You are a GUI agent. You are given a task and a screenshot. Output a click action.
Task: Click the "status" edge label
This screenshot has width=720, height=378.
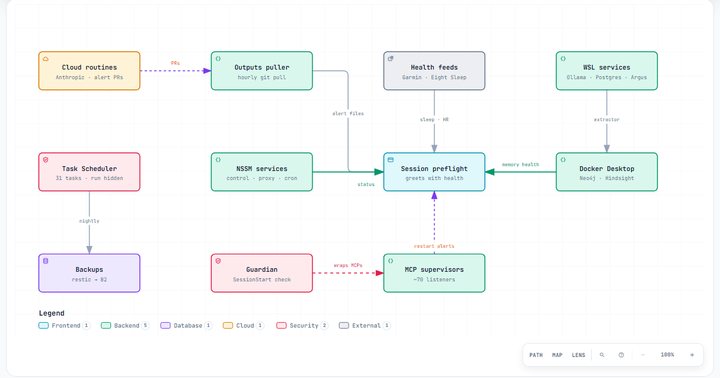coord(366,184)
